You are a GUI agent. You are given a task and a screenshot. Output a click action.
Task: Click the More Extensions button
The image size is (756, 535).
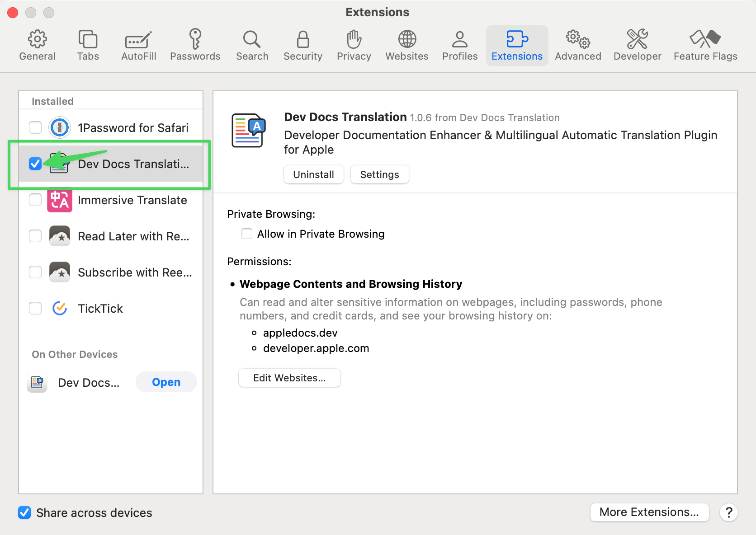click(649, 512)
